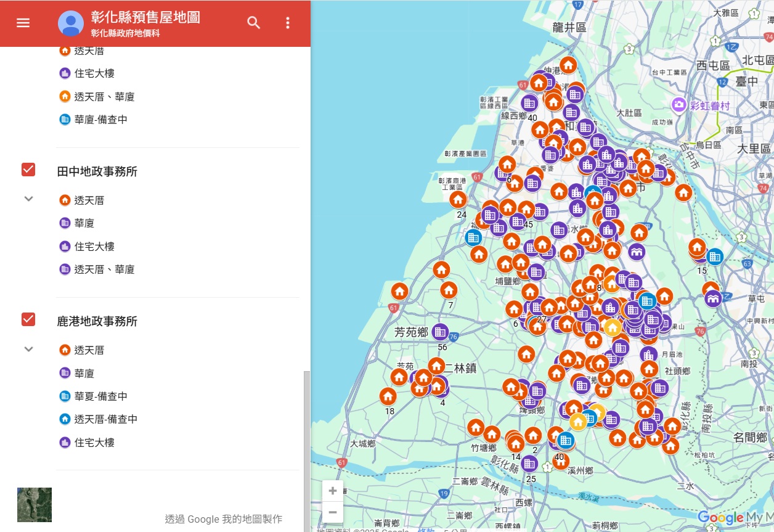Select the orange house marker labeled 2
Screen dimensions: 774x532
tap(534, 435)
